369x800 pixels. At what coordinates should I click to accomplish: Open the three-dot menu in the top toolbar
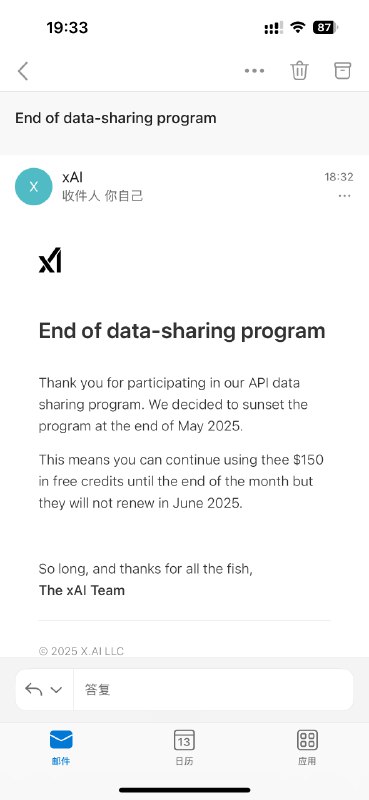tap(254, 71)
